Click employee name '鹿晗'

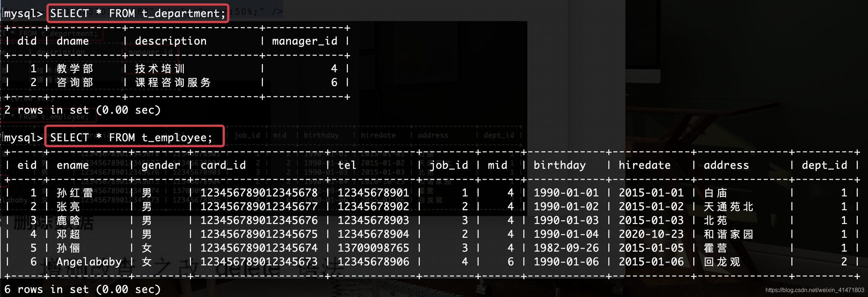69,220
